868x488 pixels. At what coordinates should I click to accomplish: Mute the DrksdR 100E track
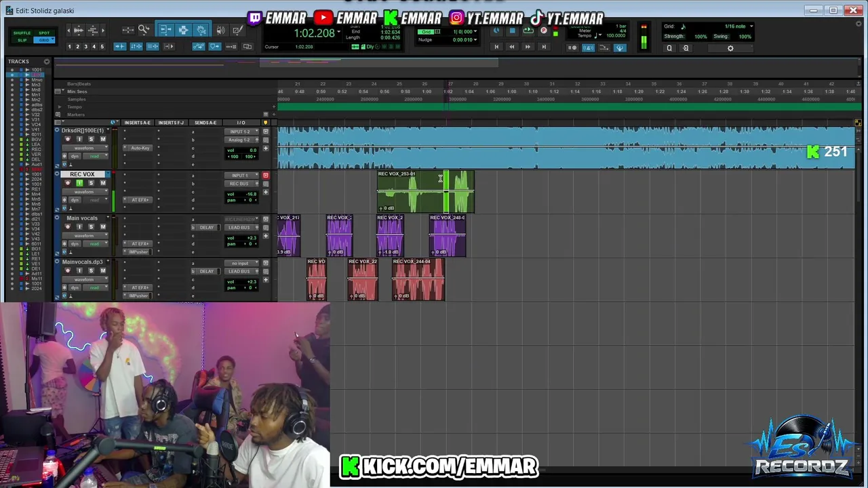pyautogui.click(x=102, y=139)
